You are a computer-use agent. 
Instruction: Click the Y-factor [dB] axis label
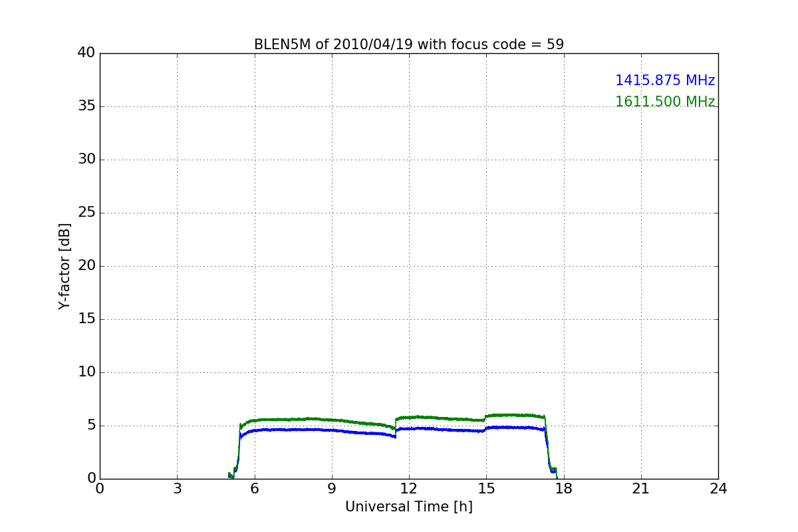(x=65, y=266)
